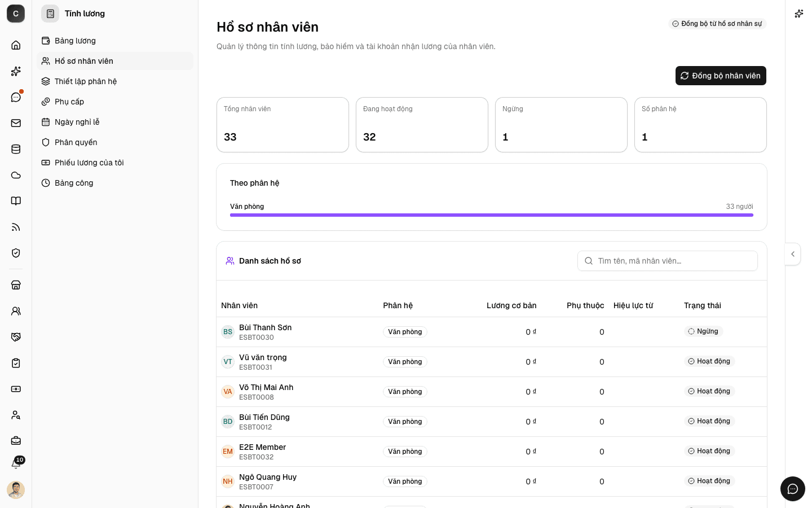
Task: Go to Bảng lương menu item
Action: [115, 41]
